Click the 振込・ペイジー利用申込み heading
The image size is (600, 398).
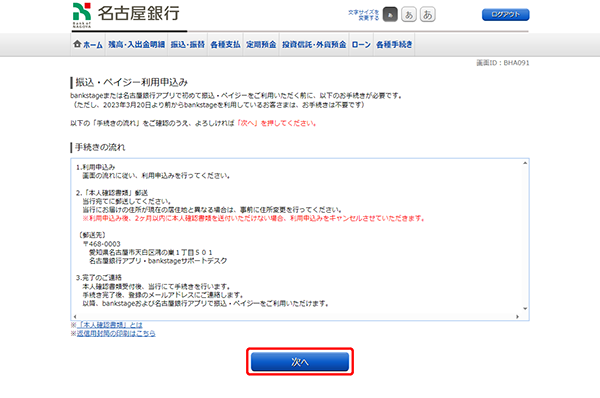click(x=132, y=82)
